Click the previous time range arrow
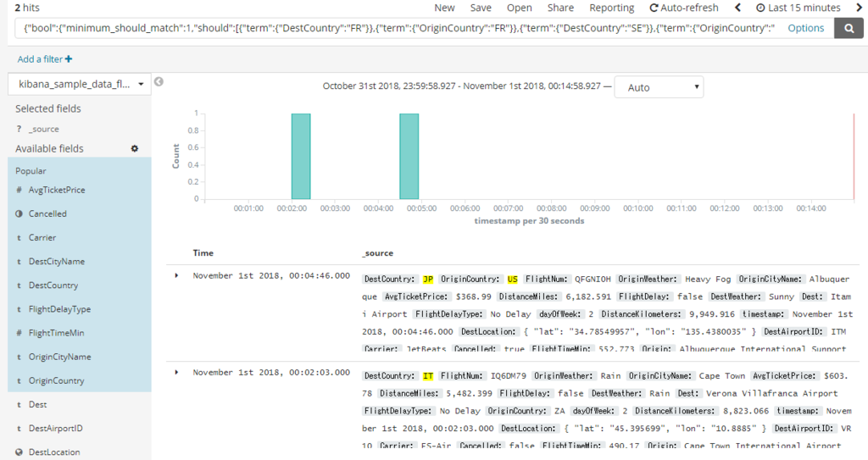The height and width of the screenshot is (460, 868). point(737,8)
